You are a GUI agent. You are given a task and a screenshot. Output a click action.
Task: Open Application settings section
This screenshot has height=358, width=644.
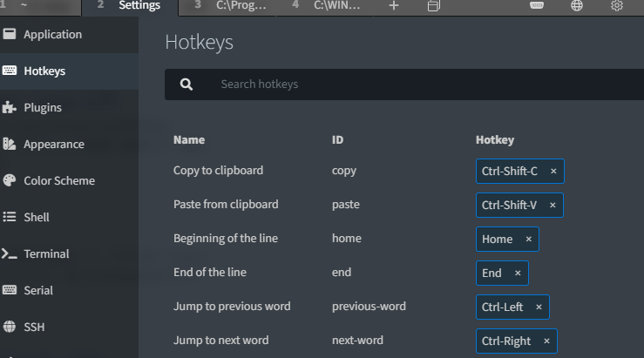(x=52, y=35)
